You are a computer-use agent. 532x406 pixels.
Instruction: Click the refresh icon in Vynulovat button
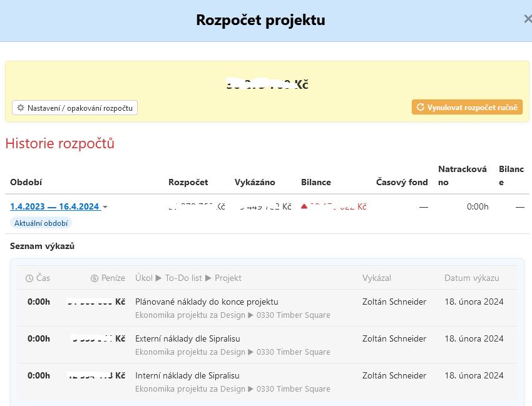click(421, 107)
